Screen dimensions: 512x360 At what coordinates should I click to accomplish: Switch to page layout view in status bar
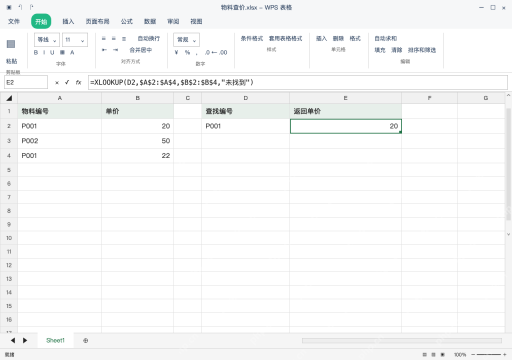coord(433,355)
